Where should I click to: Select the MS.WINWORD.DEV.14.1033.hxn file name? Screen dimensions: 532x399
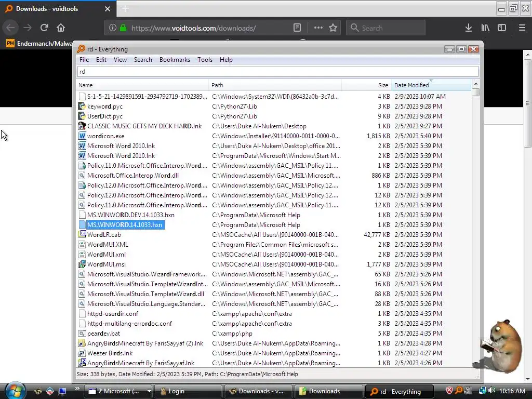130,215
